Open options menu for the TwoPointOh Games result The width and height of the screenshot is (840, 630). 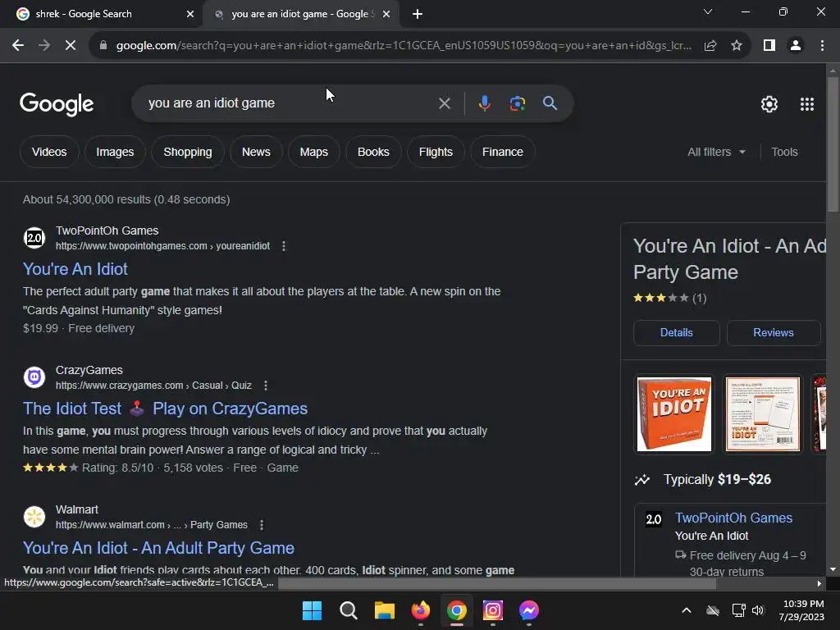283,246
